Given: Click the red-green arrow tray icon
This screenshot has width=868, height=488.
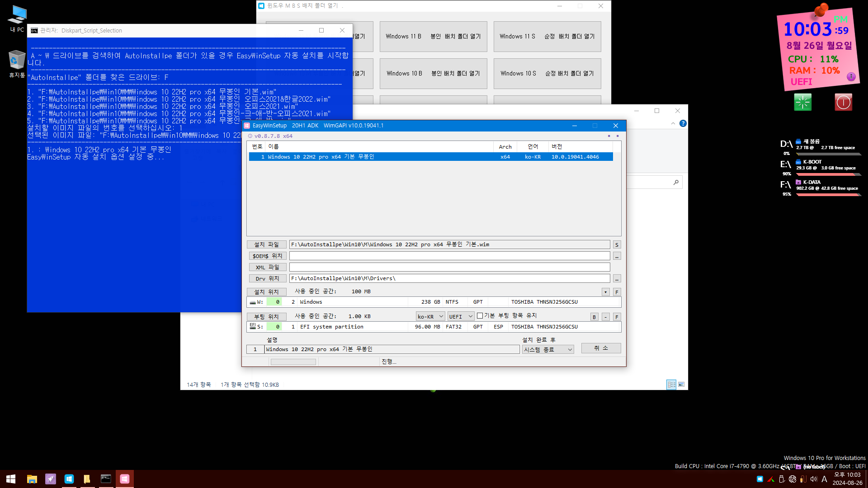Looking at the screenshot, I should (771, 479).
